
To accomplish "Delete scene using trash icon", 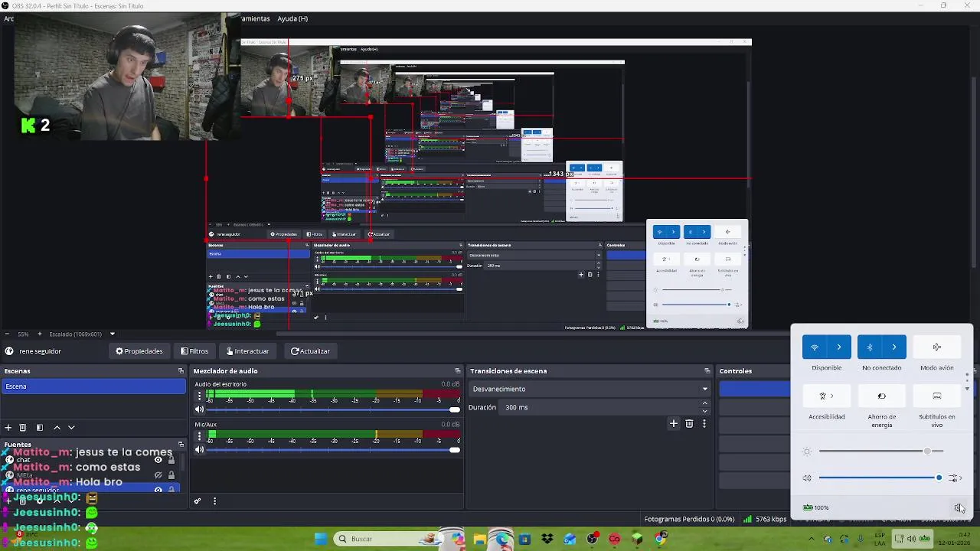I will tap(23, 428).
